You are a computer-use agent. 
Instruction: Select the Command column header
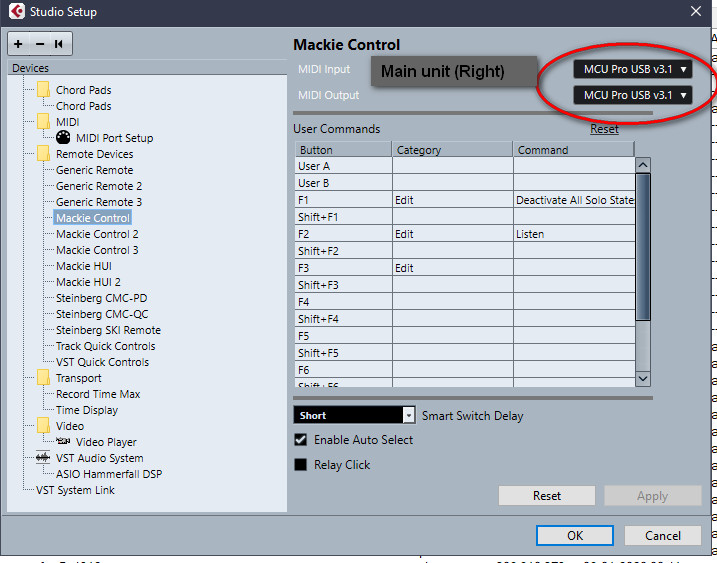coord(574,150)
